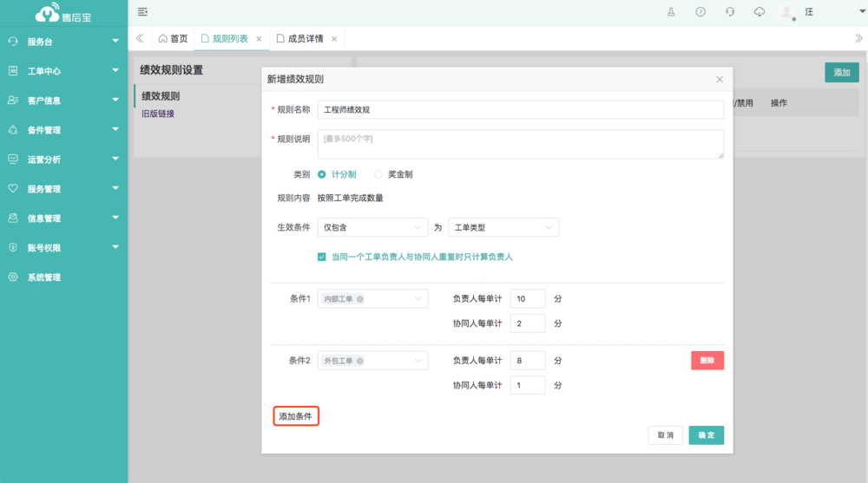The height and width of the screenshot is (483, 868).
Task: Select the 计分制 radio option
Action: (322, 174)
